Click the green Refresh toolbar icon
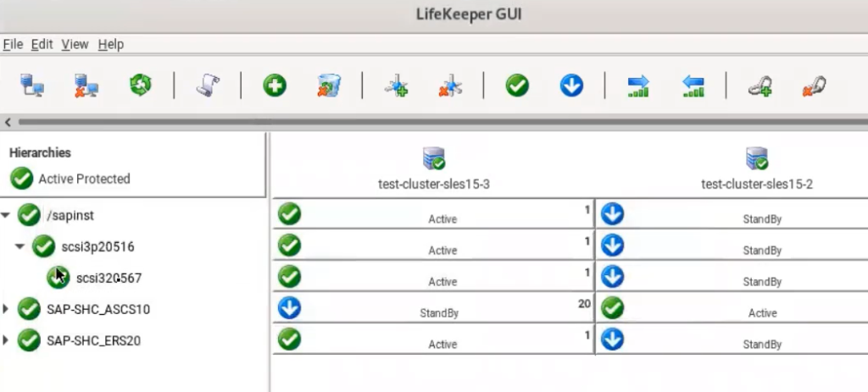The image size is (868, 392). click(141, 86)
